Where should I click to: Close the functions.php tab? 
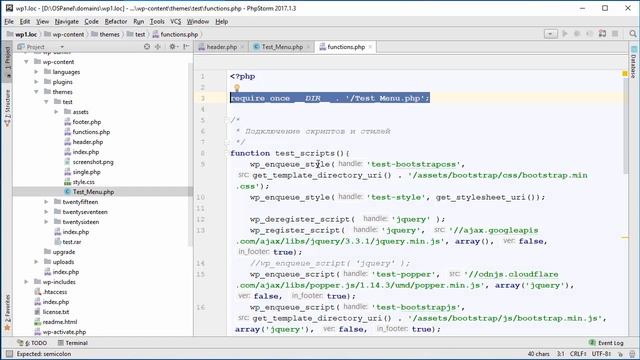click(370, 47)
